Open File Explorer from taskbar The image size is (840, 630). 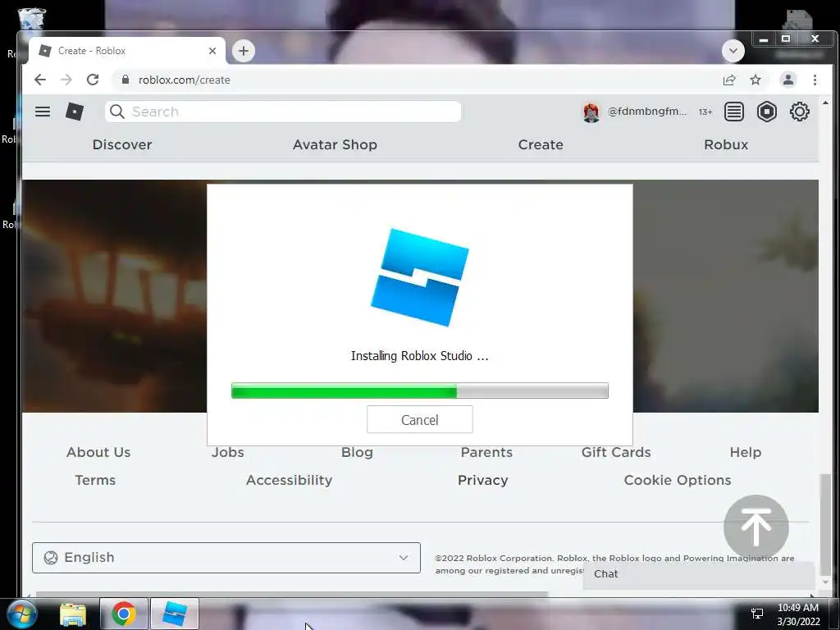(x=73, y=614)
